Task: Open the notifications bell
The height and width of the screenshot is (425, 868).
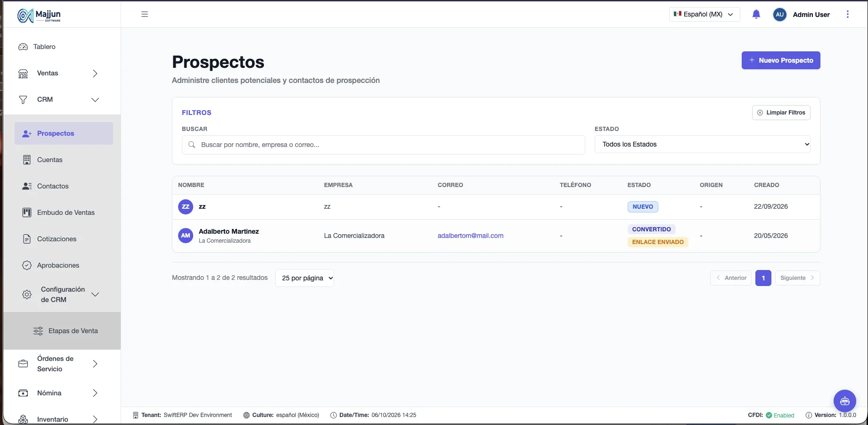Action: pos(756,14)
